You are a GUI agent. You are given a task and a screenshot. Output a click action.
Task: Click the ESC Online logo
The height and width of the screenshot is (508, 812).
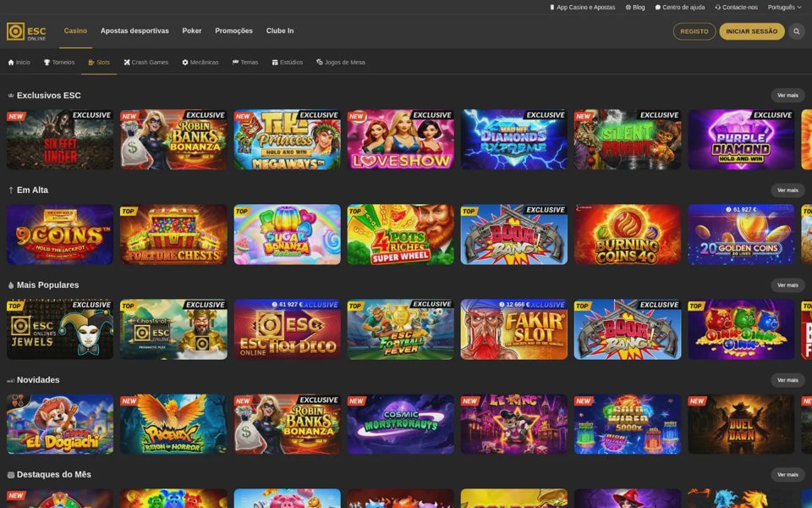[26, 31]
